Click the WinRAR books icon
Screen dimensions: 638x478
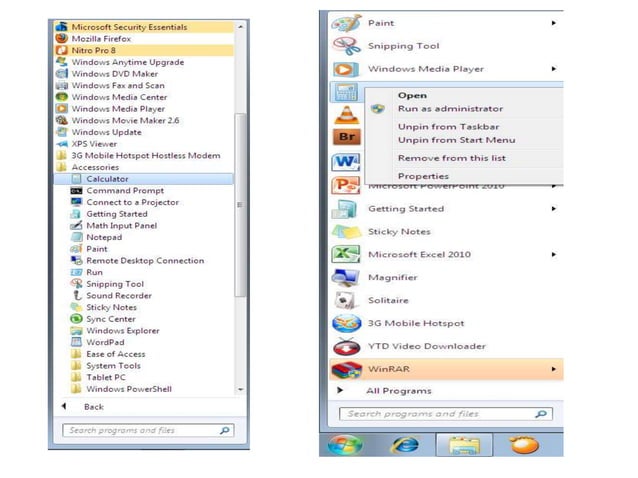[346, 369]
